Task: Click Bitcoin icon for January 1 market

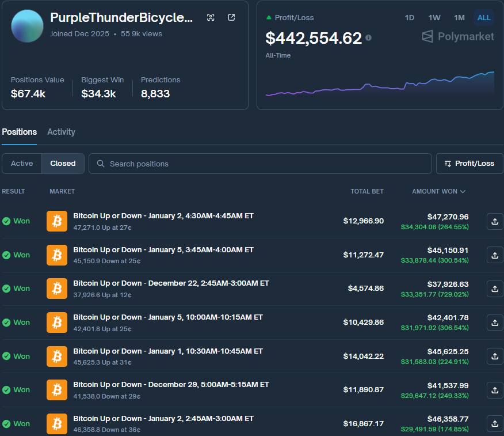Action: pos(57,356)
